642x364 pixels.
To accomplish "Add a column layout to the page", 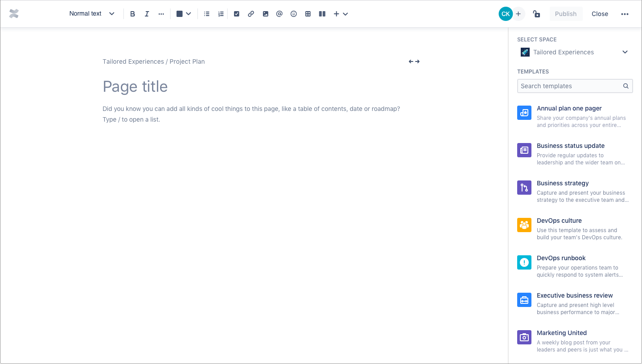I will pyautogui.click(x=322, y=13).
